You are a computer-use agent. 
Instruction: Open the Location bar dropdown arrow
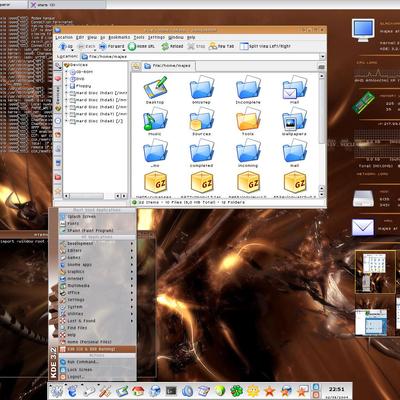pyautogui.click(x=322, y=57)
